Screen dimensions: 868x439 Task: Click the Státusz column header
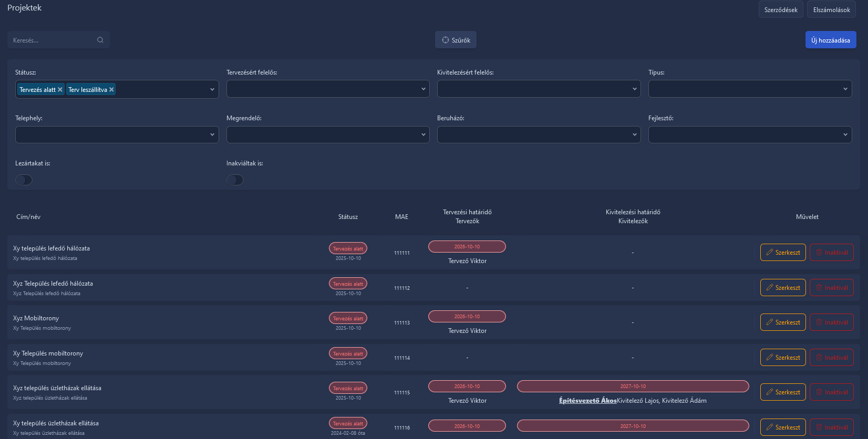[348, 217]
